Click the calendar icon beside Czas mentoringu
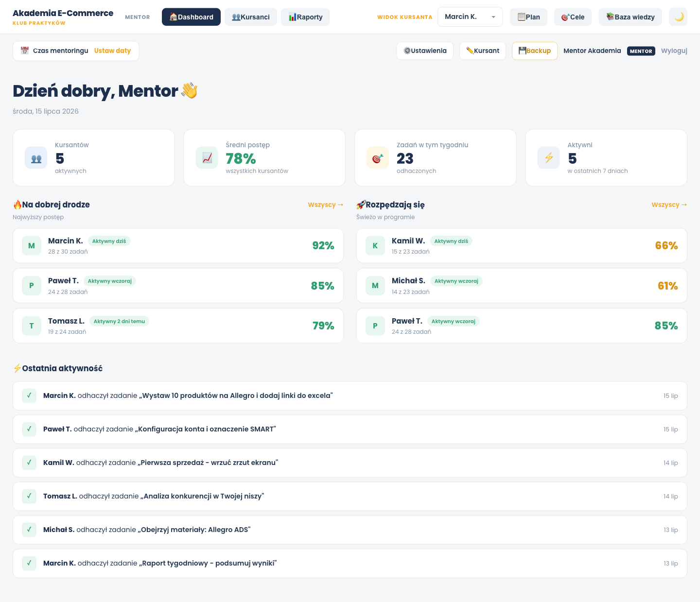700x602 pixels. [x=25, y=51]
